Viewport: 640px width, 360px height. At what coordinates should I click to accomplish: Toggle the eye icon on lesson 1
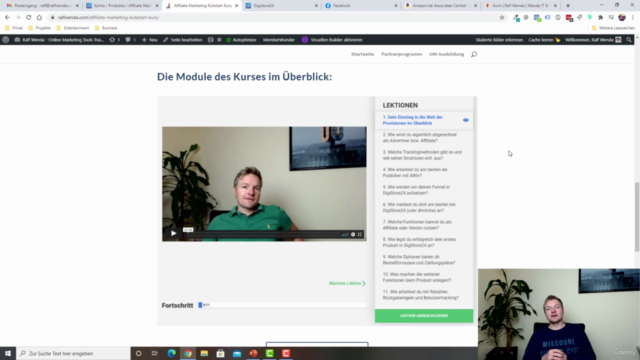466,120
